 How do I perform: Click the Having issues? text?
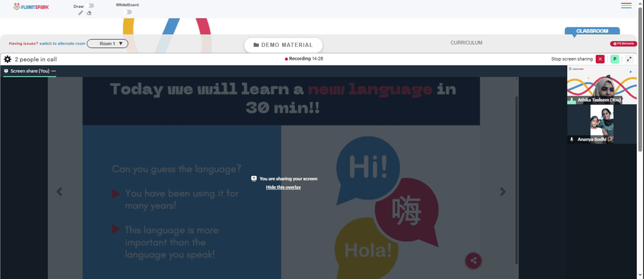point(23,44)
